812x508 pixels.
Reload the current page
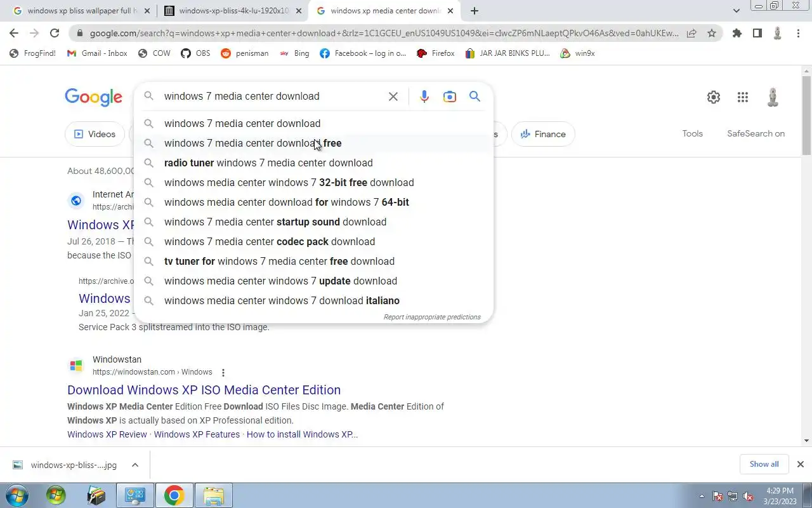tap(55, 33)
